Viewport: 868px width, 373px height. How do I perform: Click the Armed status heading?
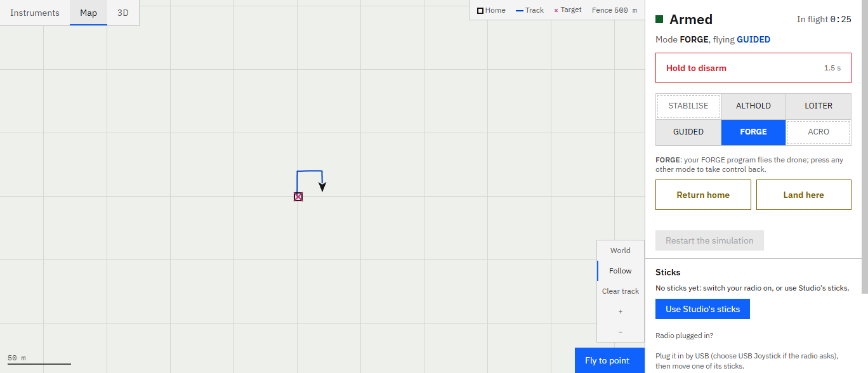tap(691, 20)
